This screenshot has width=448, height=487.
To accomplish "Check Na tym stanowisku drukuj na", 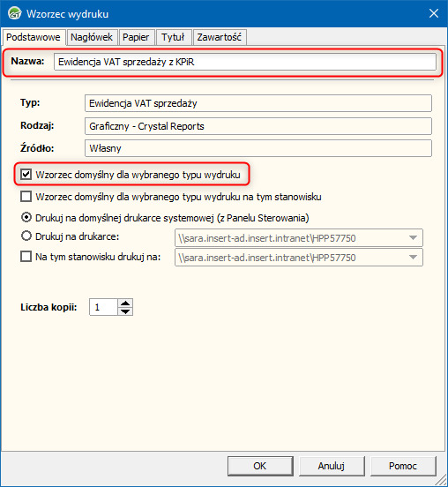I will coord(26,257).
